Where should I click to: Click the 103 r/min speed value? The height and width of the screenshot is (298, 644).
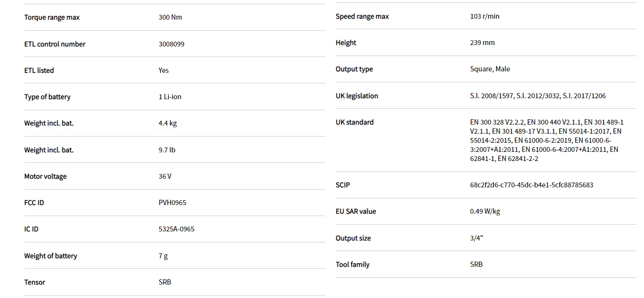click(485, 17)
